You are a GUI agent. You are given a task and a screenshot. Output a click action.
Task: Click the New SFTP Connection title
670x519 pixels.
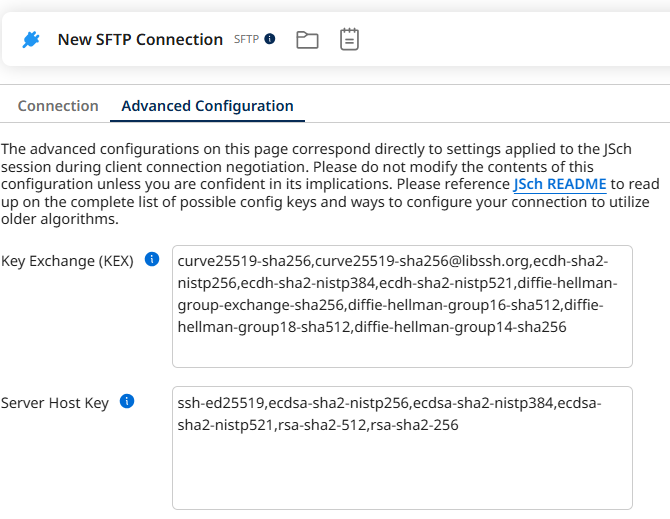tap(140, 40)
